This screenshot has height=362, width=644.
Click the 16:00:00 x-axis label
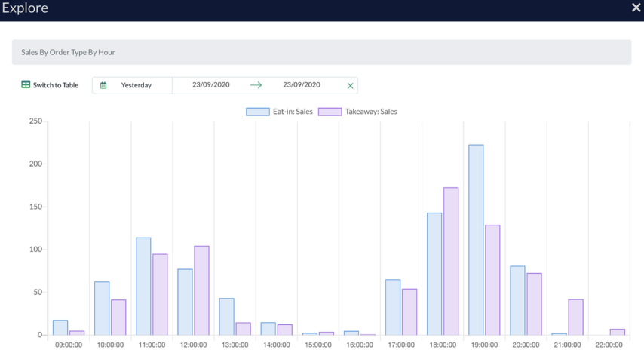pyautogui.click(x=360, y=345)
